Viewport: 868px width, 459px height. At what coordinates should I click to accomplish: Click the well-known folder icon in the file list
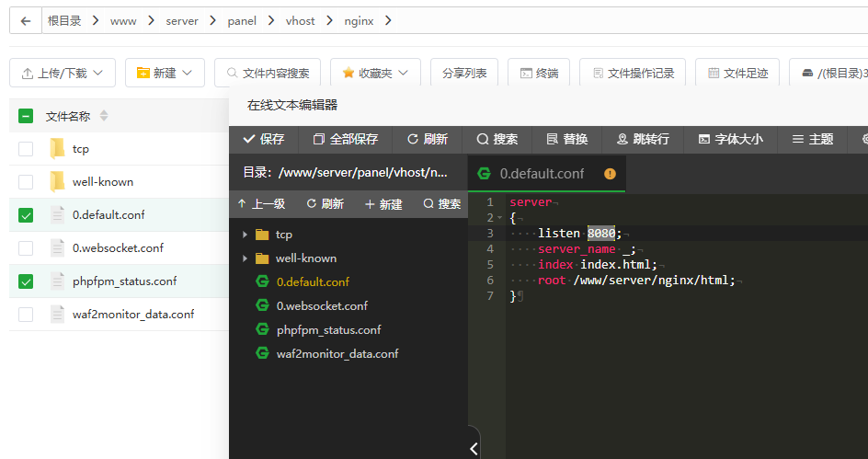click(x=57, y=181)
